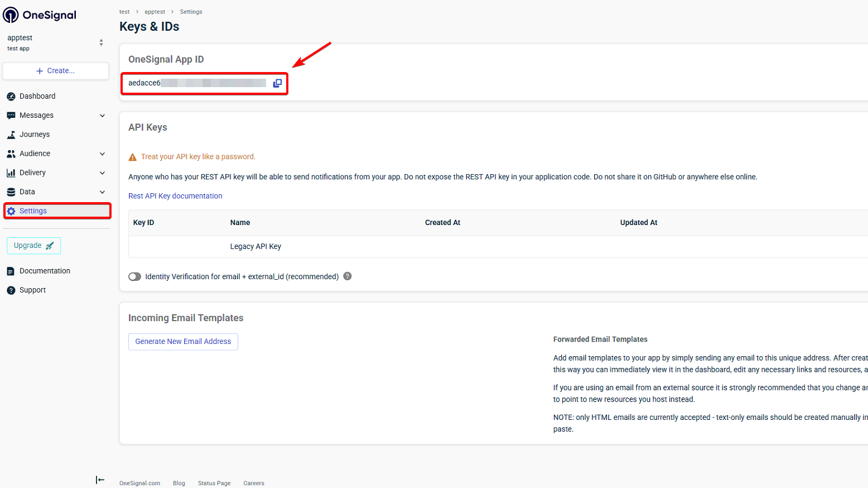This screenshot has height=488, width=868.
Task: Expand the Data submenu chevron
Action: click(x=102, y=192)
